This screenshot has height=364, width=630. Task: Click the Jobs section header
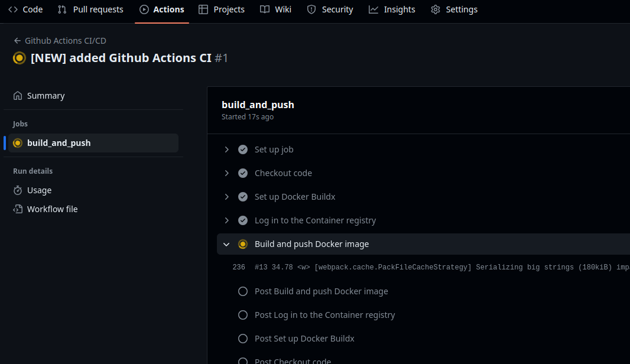tap(20, 124)
